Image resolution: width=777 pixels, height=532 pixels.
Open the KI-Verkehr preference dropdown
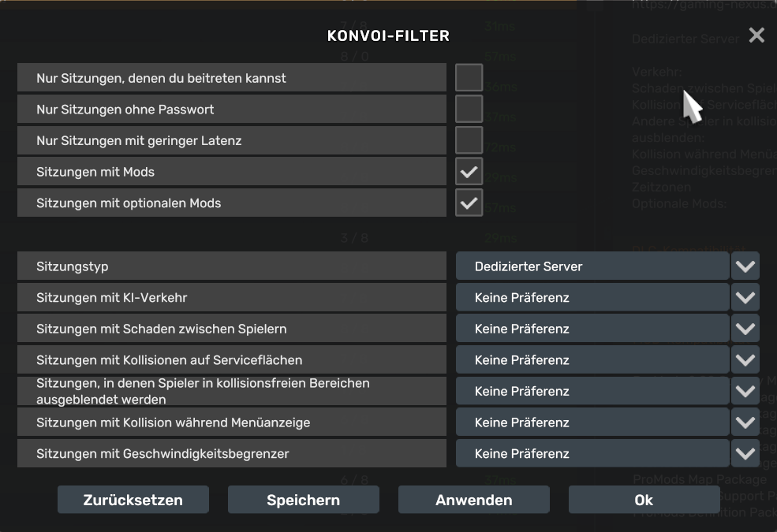point(592,297)
